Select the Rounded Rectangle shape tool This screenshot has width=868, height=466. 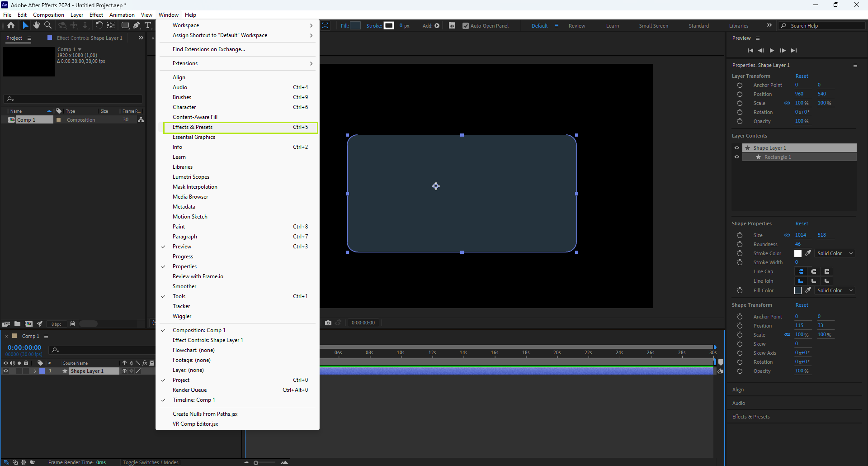125,25
